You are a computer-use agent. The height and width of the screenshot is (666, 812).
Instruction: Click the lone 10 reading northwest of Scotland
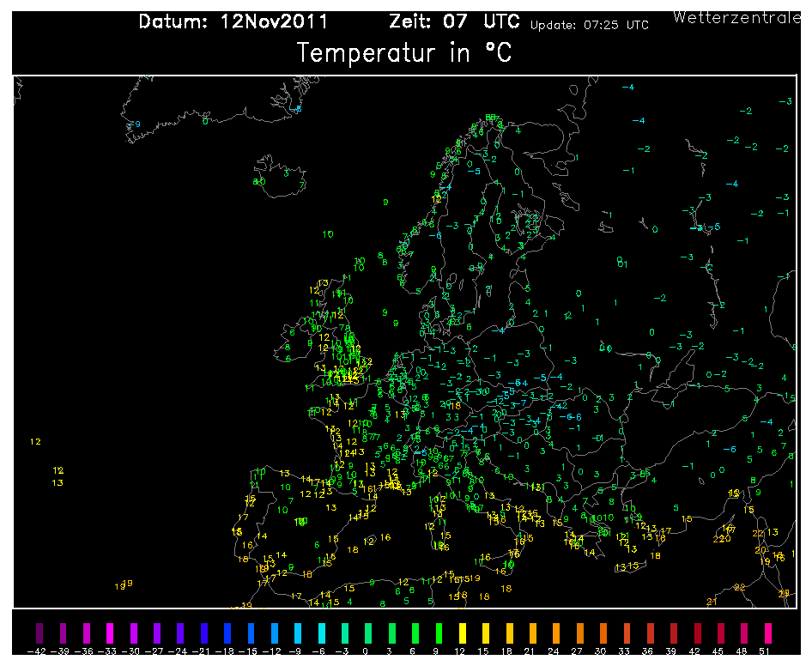pyautogui.click(x=328, y=234)
